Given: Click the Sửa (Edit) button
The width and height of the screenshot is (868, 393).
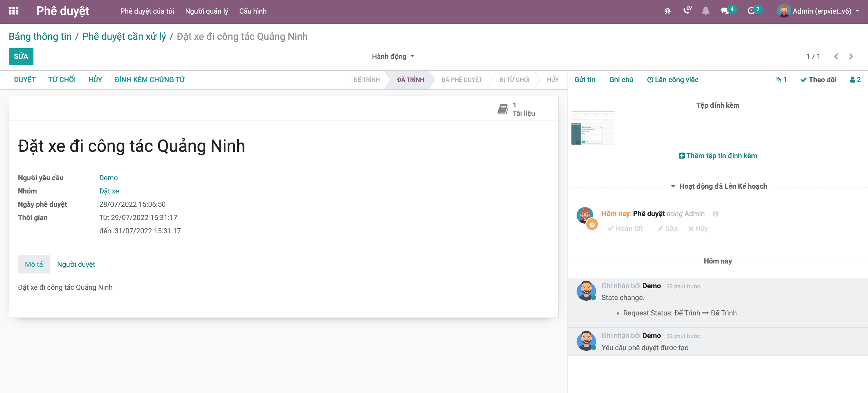Looking at the screenshot, I should 20,56.
